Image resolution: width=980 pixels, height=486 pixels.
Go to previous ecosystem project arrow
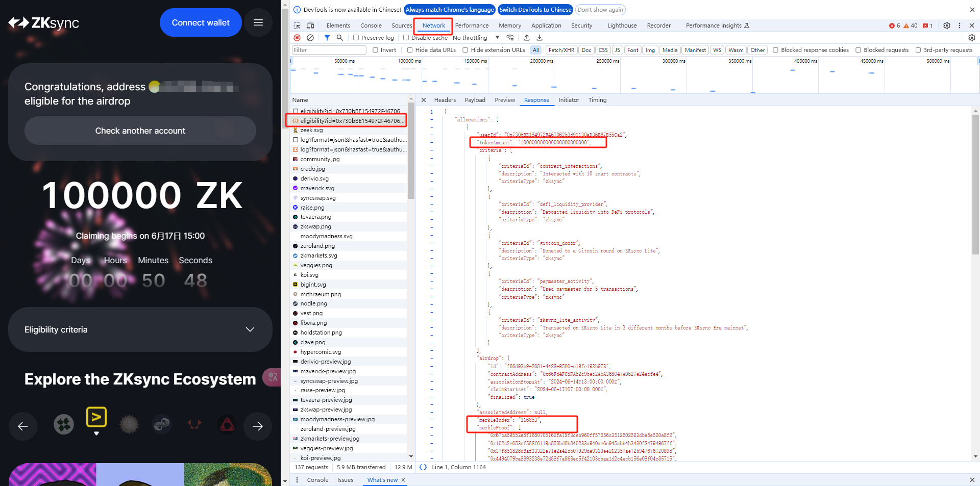coord(23,426)
